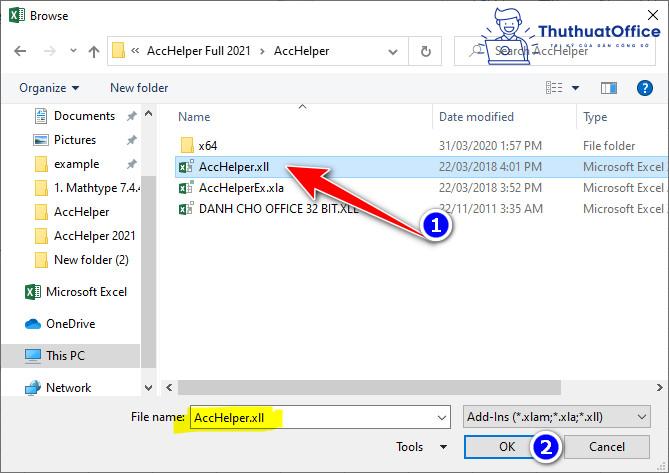The width and height of the screenshot is (669, 473).
Task: Open Documents in the navigation pane
Action: pos(84,116)
